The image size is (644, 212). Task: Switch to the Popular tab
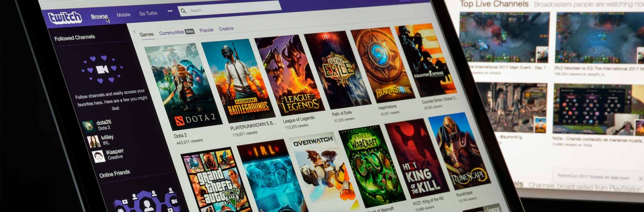tap(206, 30)
